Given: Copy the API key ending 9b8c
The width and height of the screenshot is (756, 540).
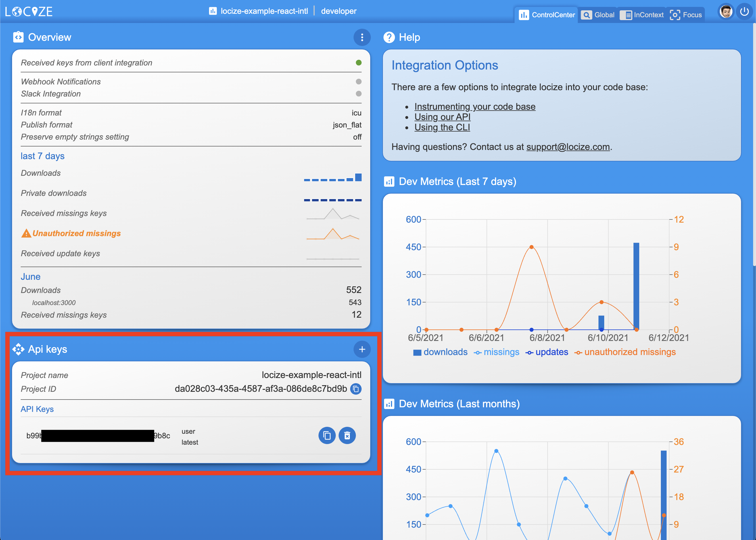Looking at the screenshot, I should [x=327, y=436].
